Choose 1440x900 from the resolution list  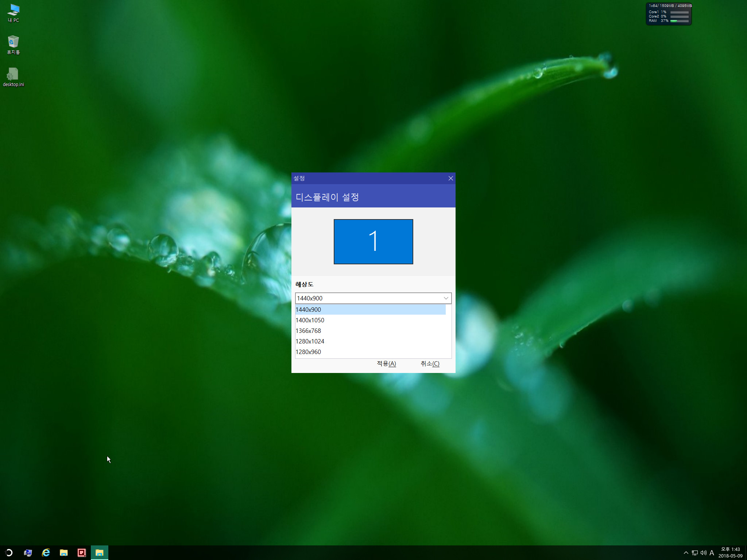click(371, 310)
